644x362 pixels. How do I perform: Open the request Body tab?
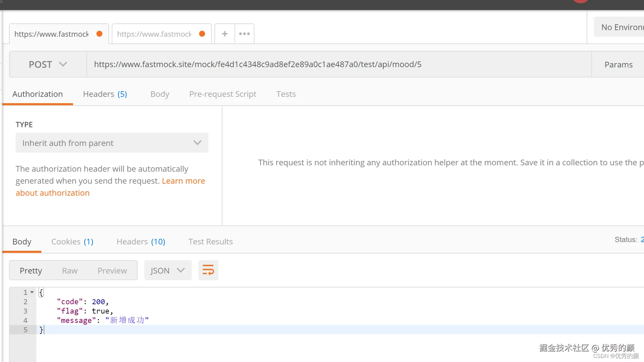coord(160,94)
